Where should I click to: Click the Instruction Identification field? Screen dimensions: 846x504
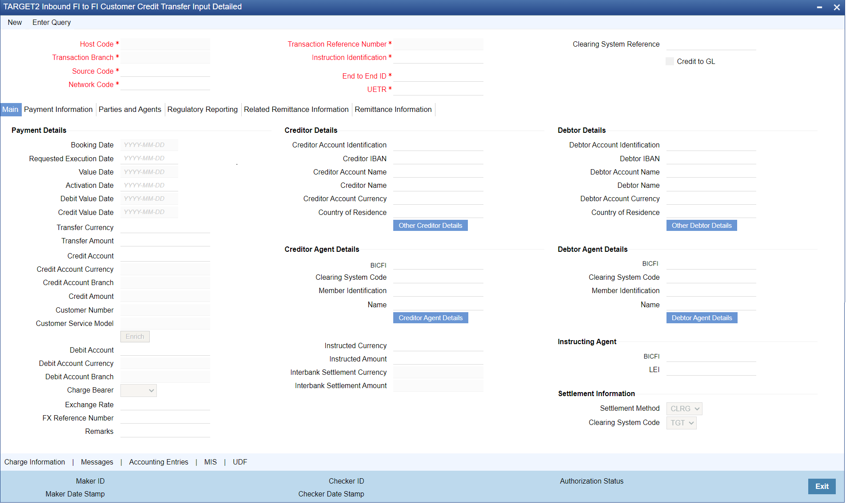click(438, 58)
